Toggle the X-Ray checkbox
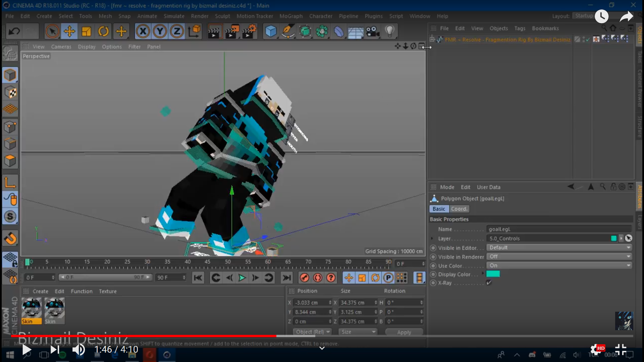The width and height of the screenshot is (644, 362). pyautogui.click(x=489, y=283)
